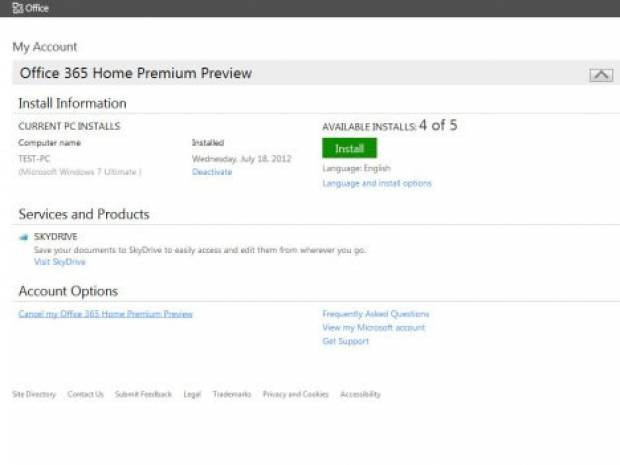Screen dimensions: 620x465
Task: Click Legal footer link
Action: 192,394
